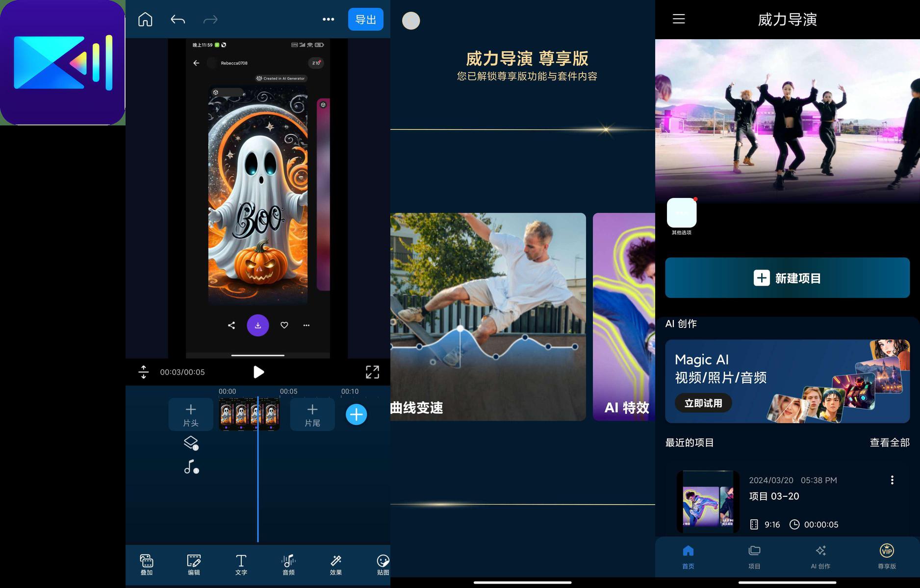
Task: Tap the home icon in the editor
Action: [145, 20]
